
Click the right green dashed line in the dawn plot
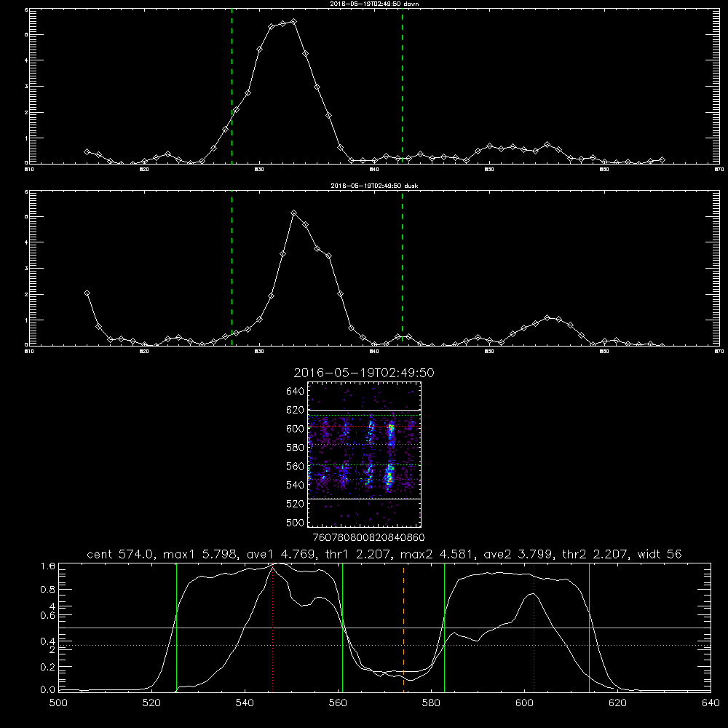pos(402,88)
